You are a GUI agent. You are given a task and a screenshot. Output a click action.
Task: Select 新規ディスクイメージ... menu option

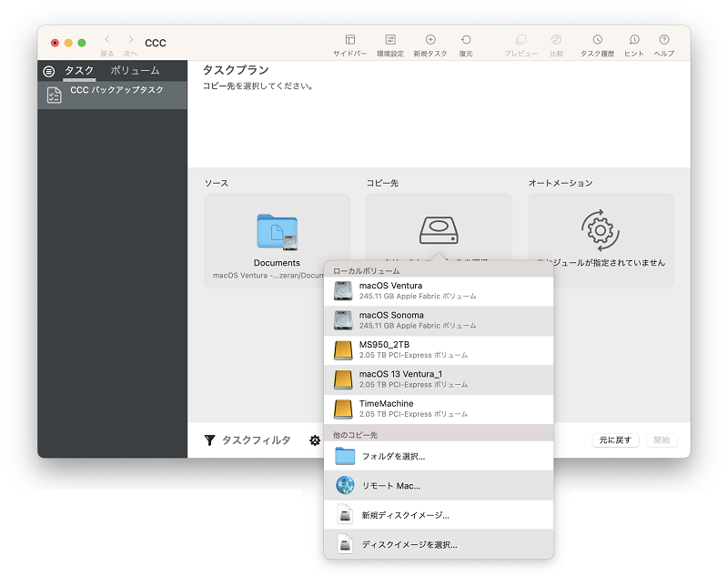[x=439, y=515]
